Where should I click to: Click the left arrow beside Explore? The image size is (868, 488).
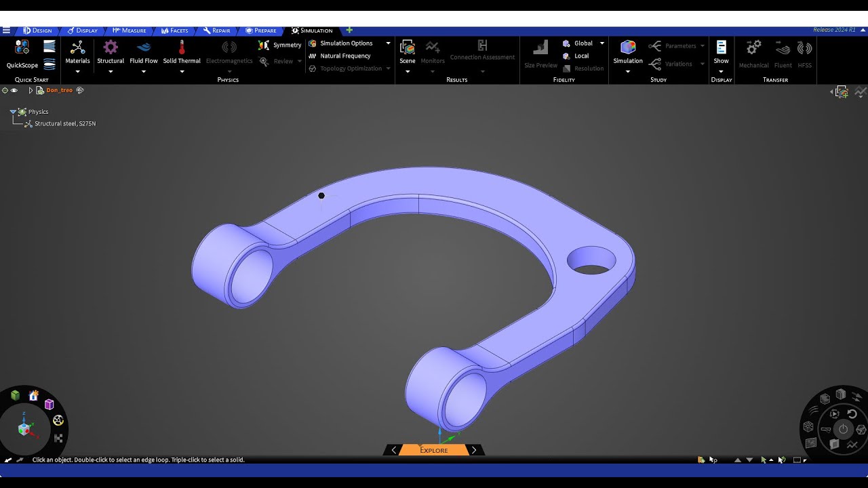(394, 450)
